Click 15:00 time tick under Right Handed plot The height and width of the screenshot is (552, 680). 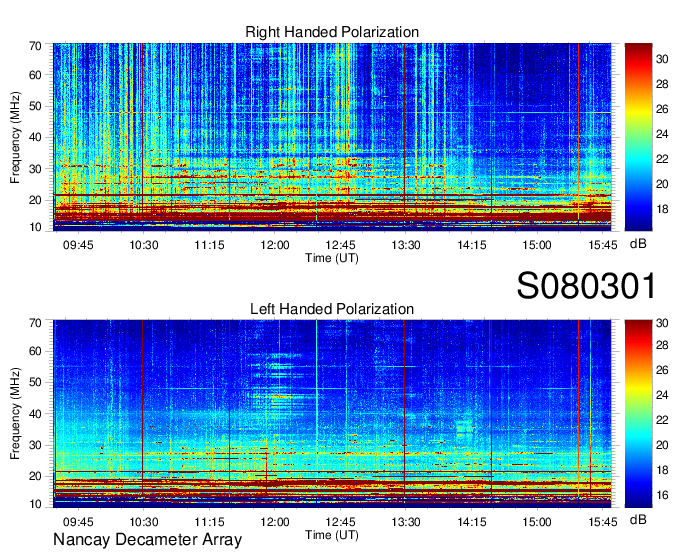[x=537, y=245]
